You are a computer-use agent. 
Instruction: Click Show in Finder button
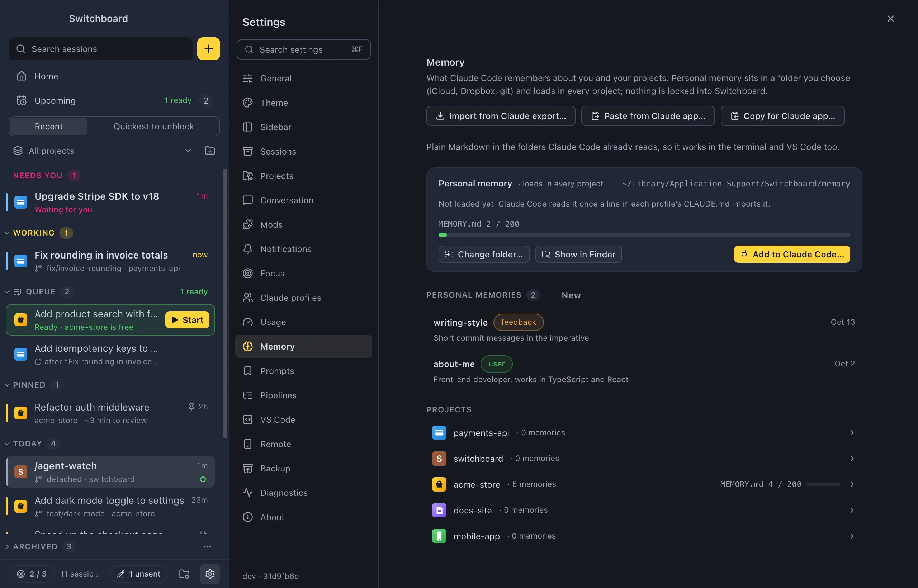click(578, 254)
